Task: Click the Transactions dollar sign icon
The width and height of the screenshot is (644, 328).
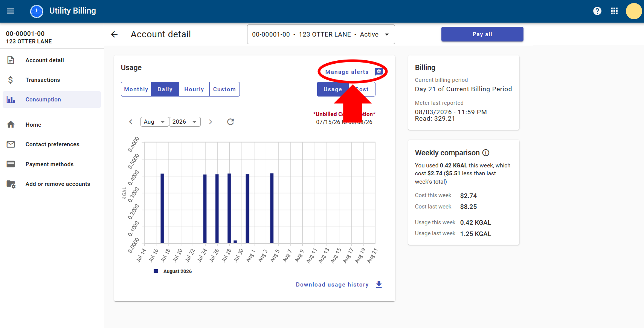Action: pos(11,80)
